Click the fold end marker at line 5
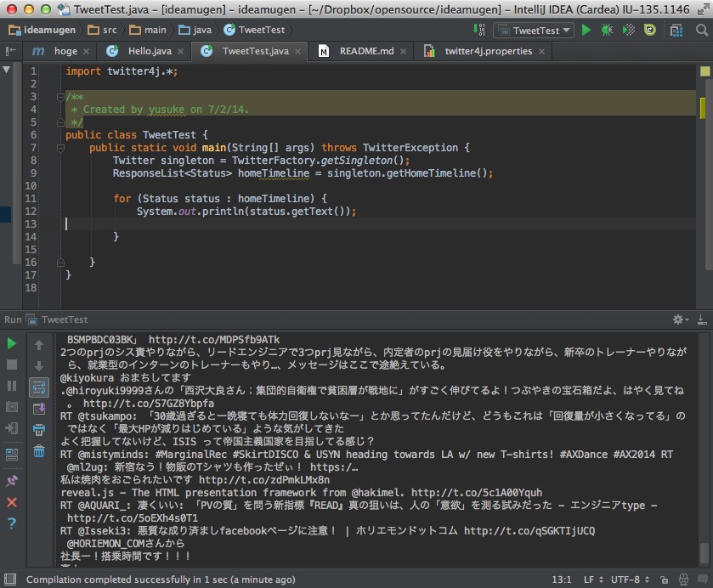The height and width of the screenshot is (588, 713). tap(60, 122)
